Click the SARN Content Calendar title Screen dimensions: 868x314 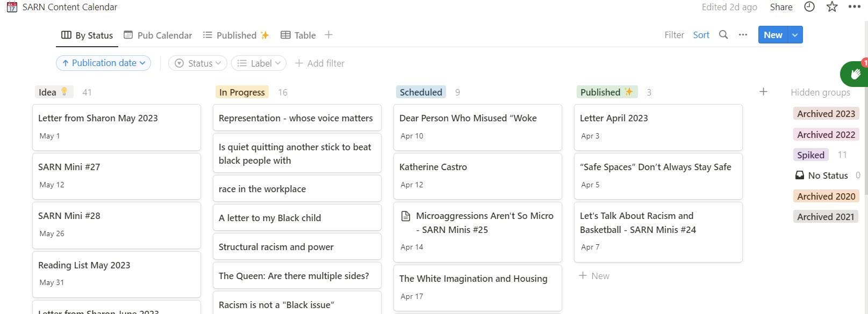pyautogui.click(x=70, y=7)
